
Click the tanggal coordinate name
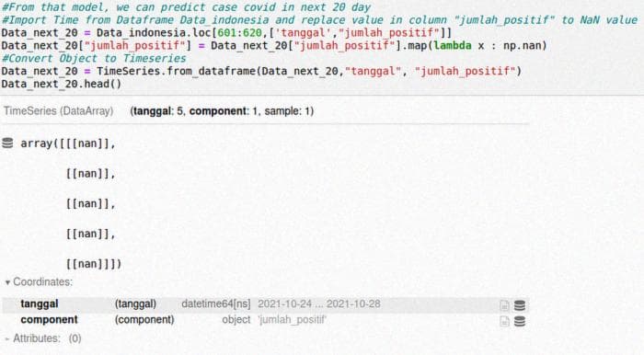[40, 303]
